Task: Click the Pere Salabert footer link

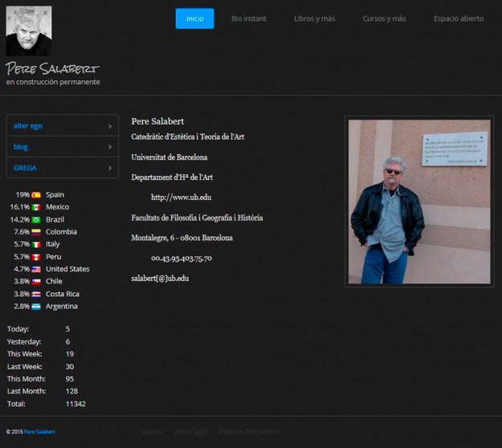Action: pos(40,432)
